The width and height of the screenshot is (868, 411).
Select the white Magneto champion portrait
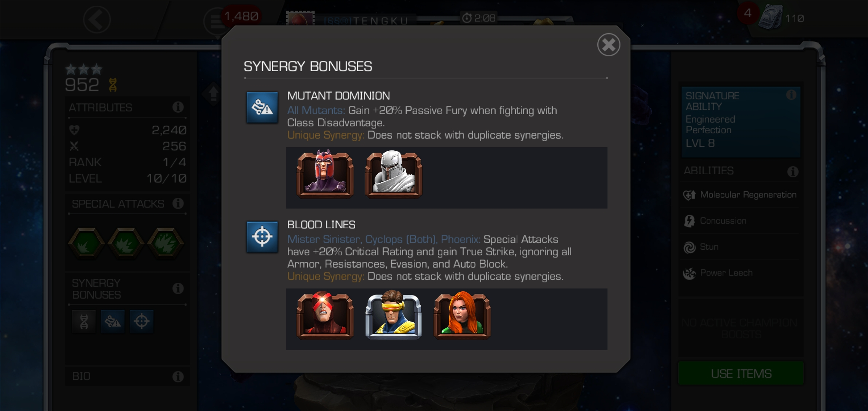tap(393, 174)
